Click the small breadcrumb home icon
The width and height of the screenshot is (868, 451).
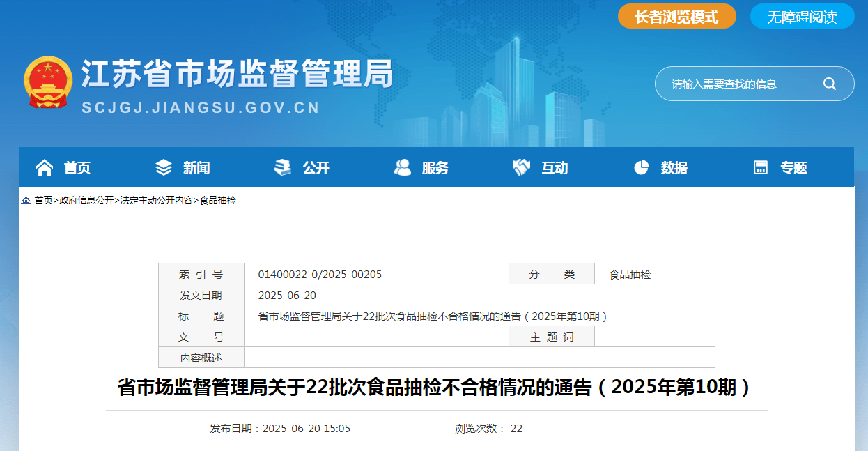(26, 200)
